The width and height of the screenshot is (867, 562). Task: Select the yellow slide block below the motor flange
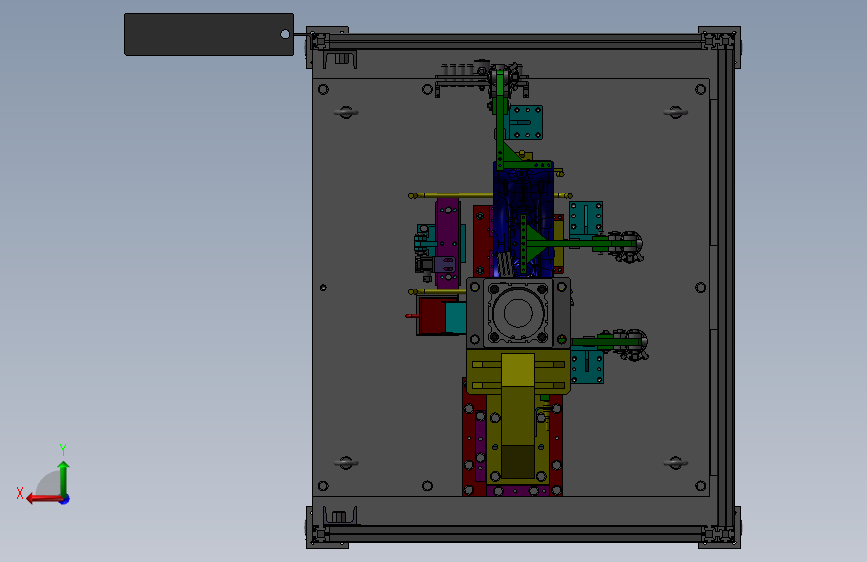tap(518, 371)
